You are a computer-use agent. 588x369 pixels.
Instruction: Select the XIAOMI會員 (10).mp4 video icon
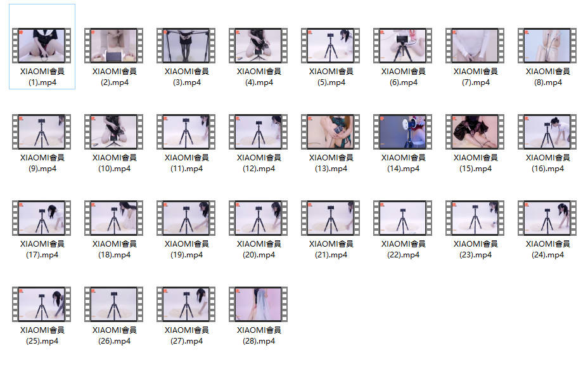click(113, 132)
